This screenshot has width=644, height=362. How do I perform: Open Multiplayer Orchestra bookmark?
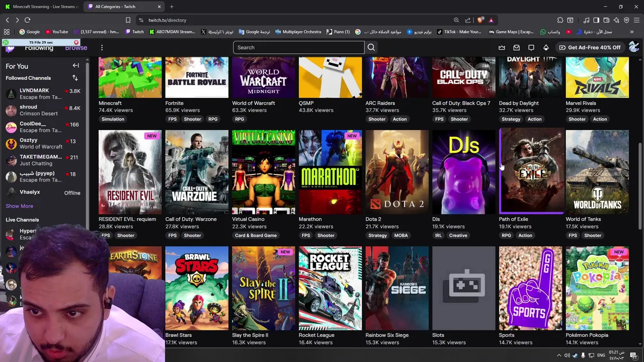pos(298,32)
